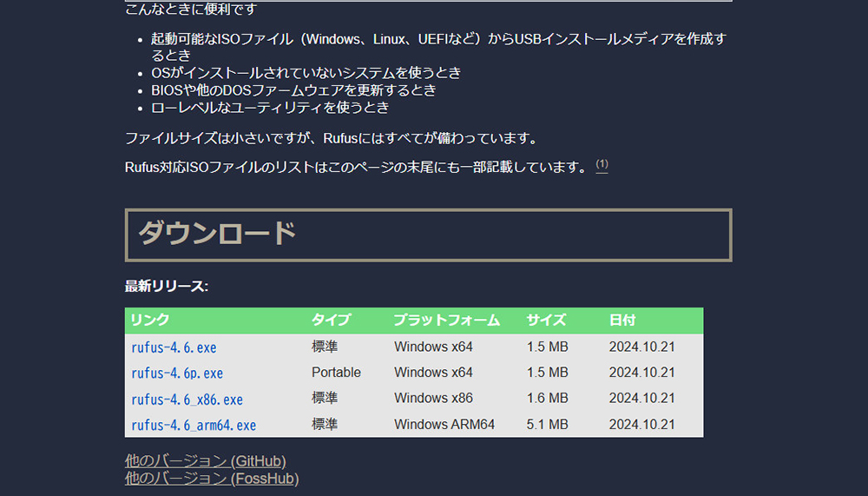Click 標準 type in rufus-4.6_arm64.exe row
Screen dimensions: 868x496
click(x=325, y=425)
